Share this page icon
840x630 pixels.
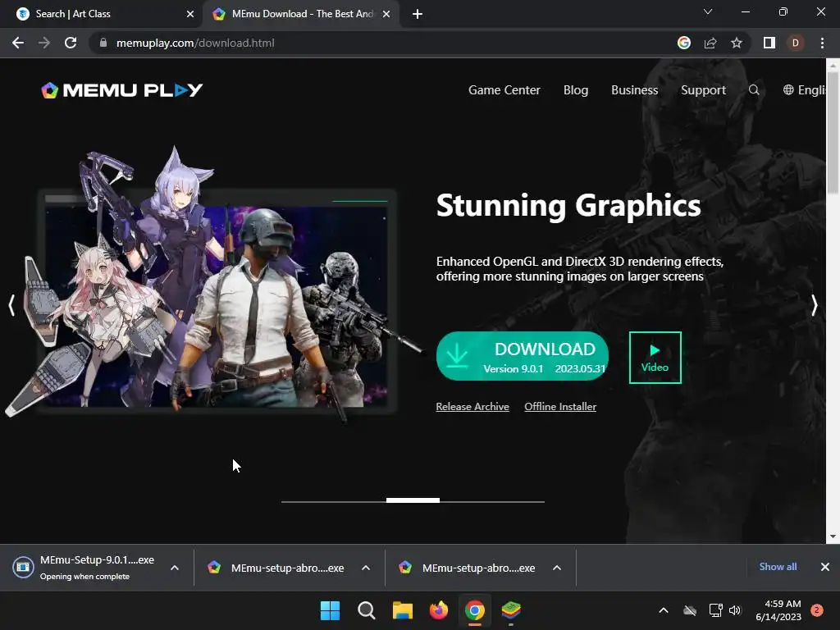pyautogui.click(x=710, y=43)
